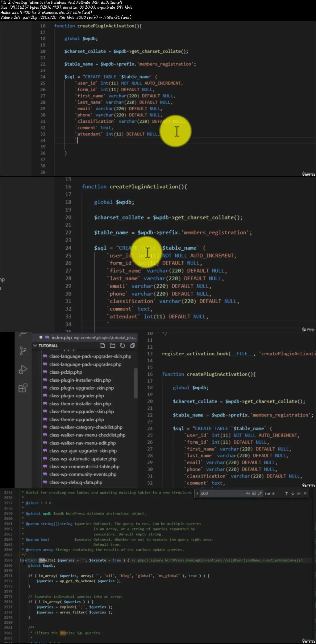Open class-wp-comments-list-table.php
Screen dimensions: 316x644
[x=84, y=467]
